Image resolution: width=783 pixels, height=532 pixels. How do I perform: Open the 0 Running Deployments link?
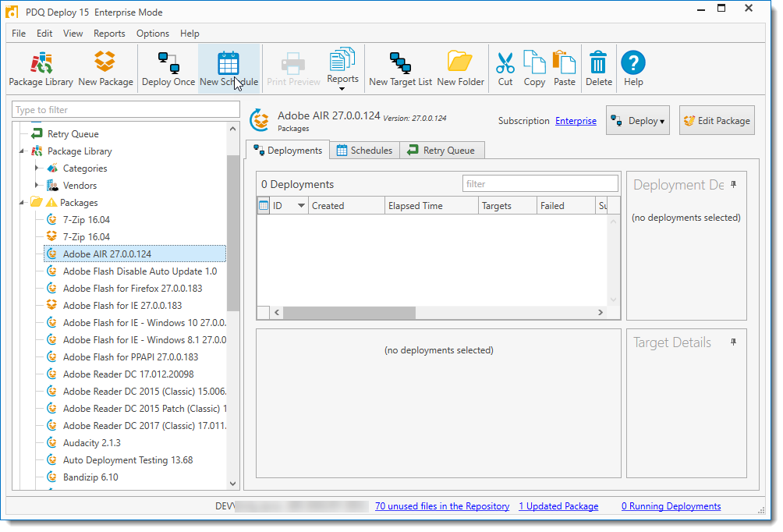(671, 506)
